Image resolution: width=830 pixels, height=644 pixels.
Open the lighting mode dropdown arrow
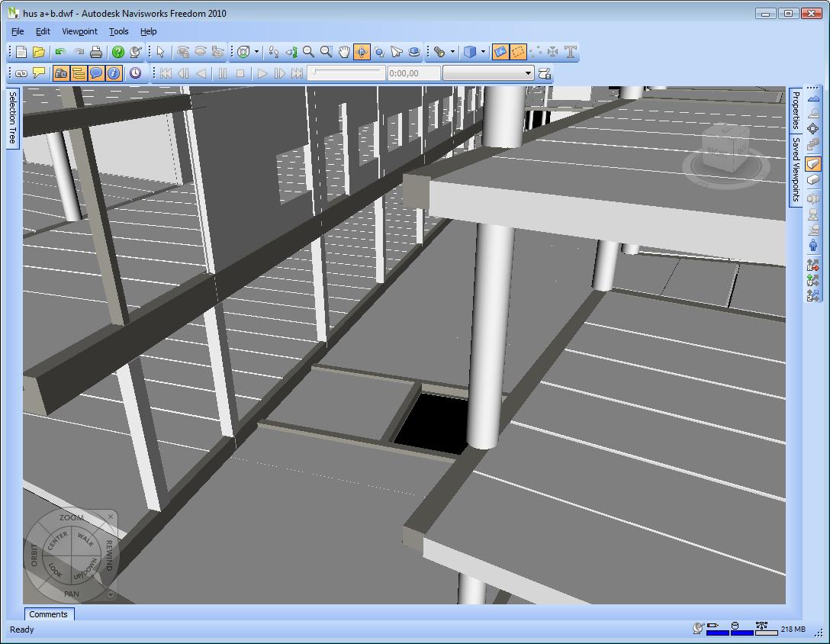[452, 52]
